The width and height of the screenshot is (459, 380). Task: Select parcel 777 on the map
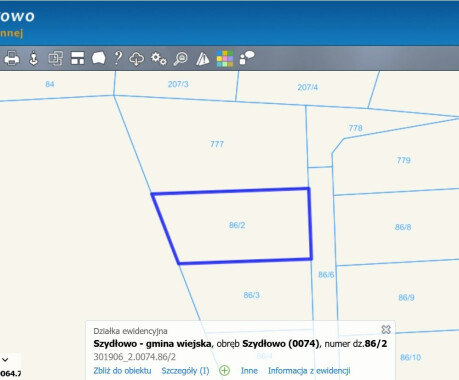point(217,144)
